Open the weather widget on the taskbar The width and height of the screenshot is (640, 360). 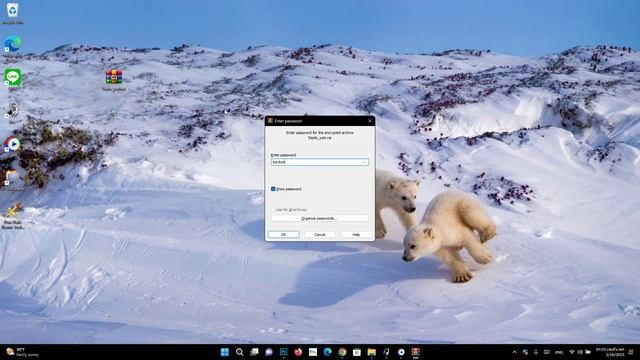click(x=22, y=352)
